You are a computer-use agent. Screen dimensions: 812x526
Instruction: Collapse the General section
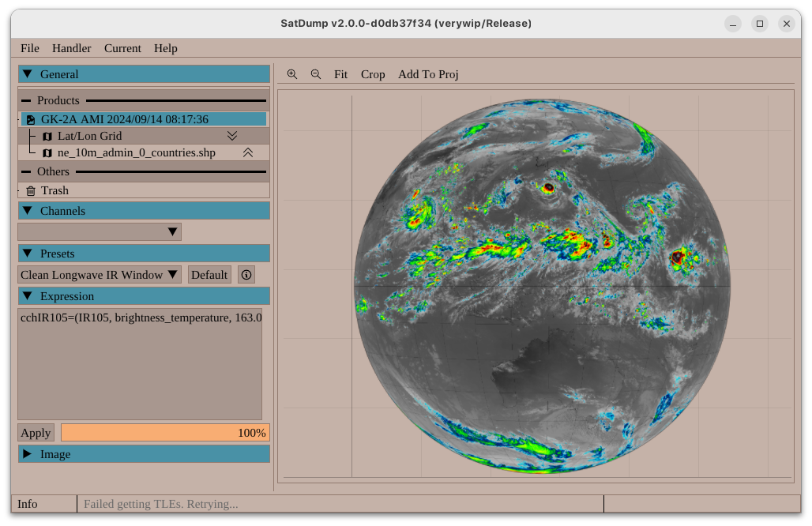pos(28,74)
